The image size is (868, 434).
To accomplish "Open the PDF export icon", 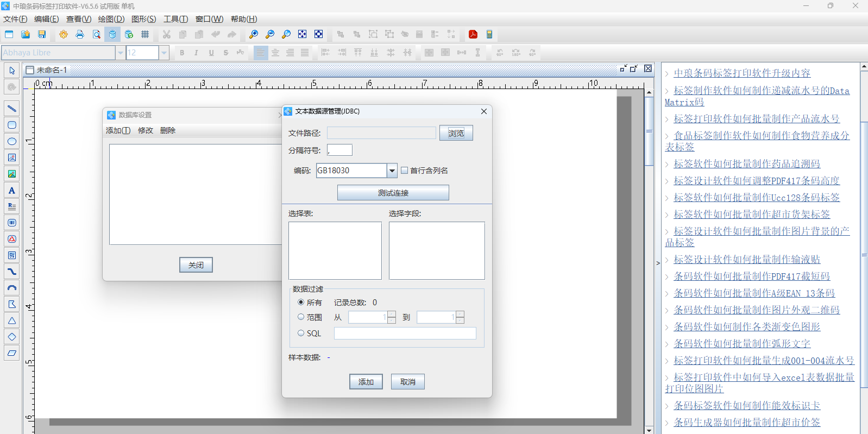I will pyautogui.click(x=473, y=34).
